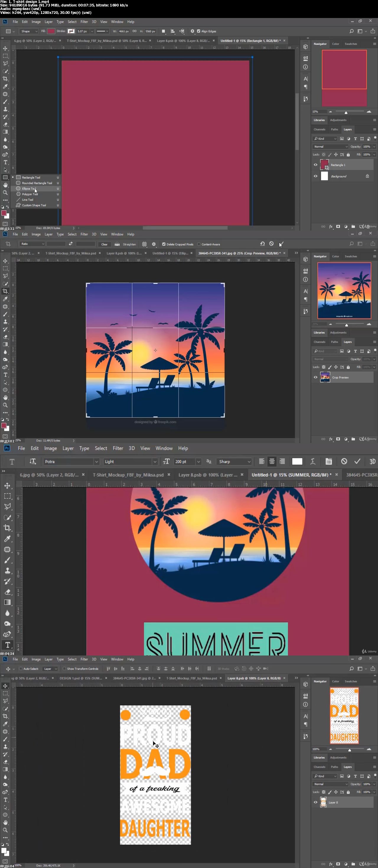
Task: Open warp text icon in type options bar
Action: 313,461
